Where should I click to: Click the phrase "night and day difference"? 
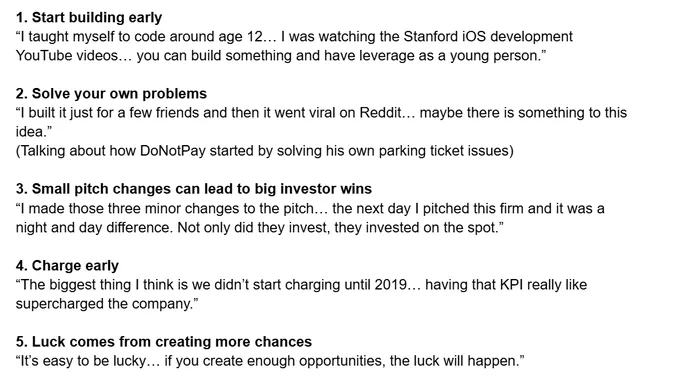click(94, 228)
